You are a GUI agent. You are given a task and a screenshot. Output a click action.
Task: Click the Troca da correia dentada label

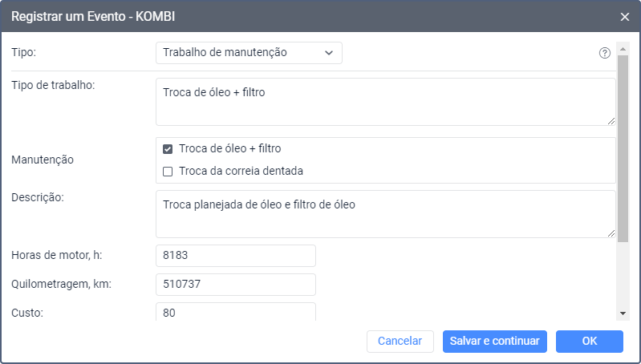pos(241,171)
